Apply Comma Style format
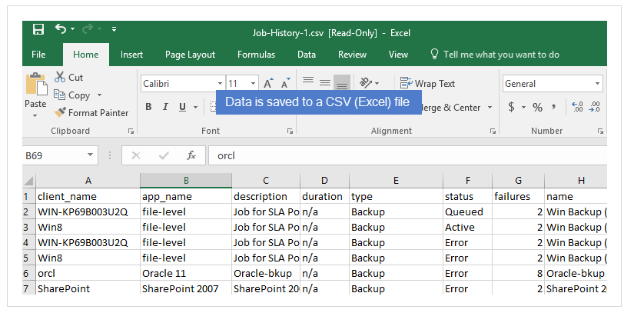 (x=553, y=107)
